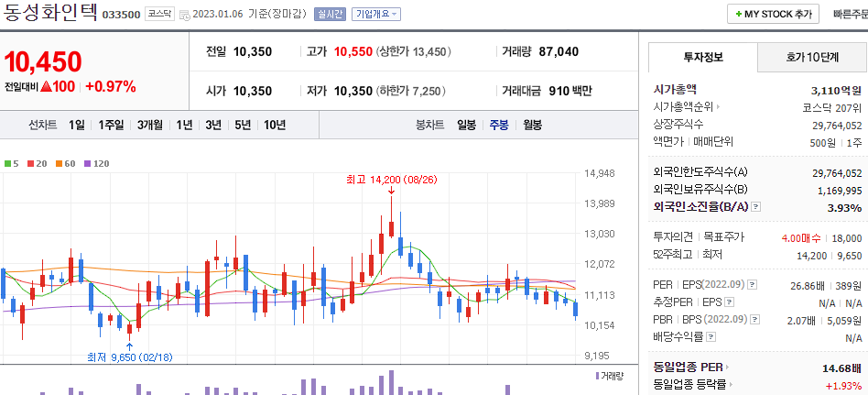Click the MY STOCK 추가 button
Screen dimensions: 868x395
[x=773, y=15]
